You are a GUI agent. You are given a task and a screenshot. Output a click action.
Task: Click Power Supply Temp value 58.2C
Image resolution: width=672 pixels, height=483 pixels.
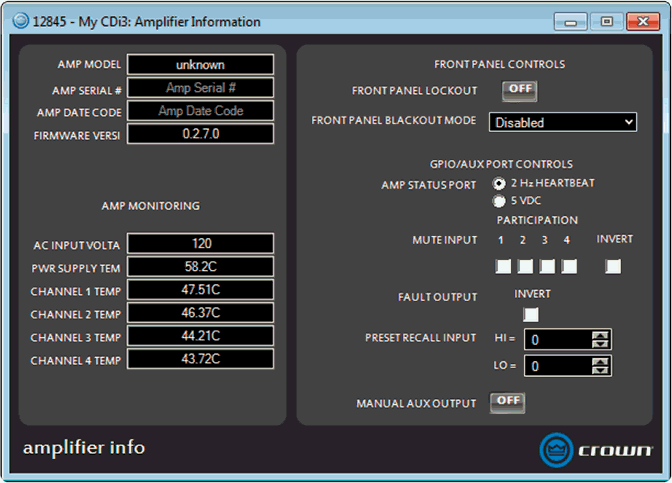(x=201, y=267)
